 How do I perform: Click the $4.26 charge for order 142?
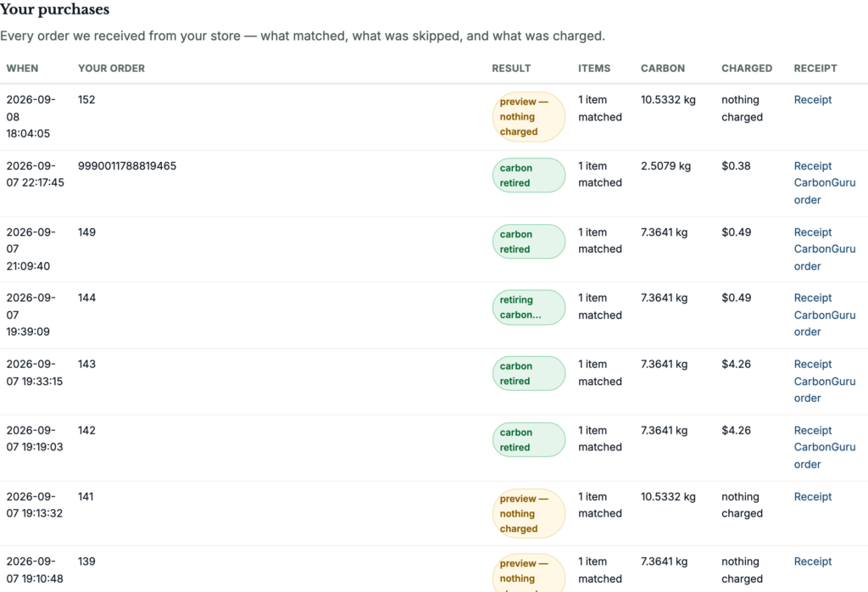point(737,430)
